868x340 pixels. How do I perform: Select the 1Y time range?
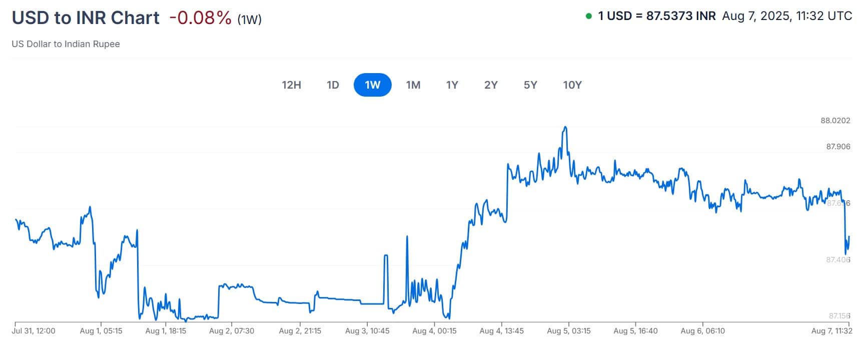pos(451,85)
